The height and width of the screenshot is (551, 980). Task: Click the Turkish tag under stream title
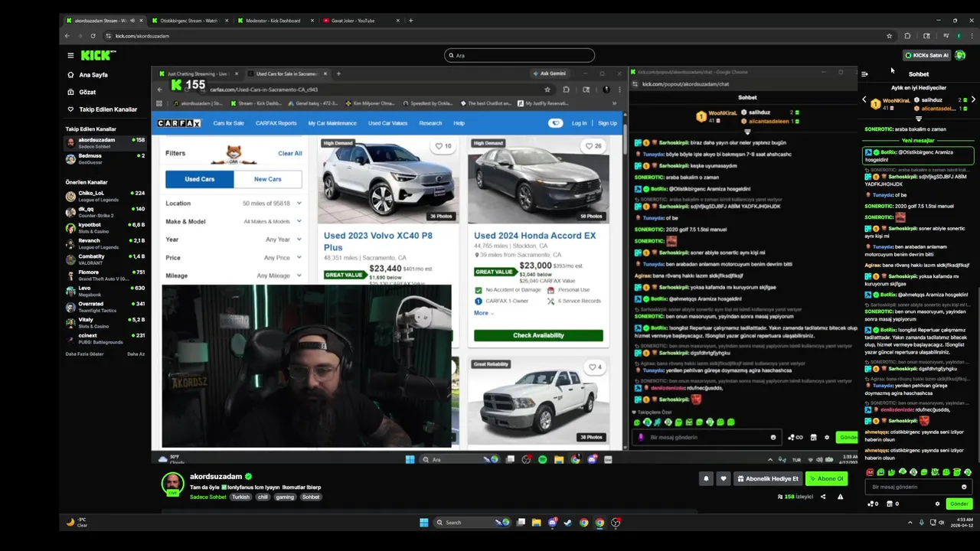click(x=241, y=497)
